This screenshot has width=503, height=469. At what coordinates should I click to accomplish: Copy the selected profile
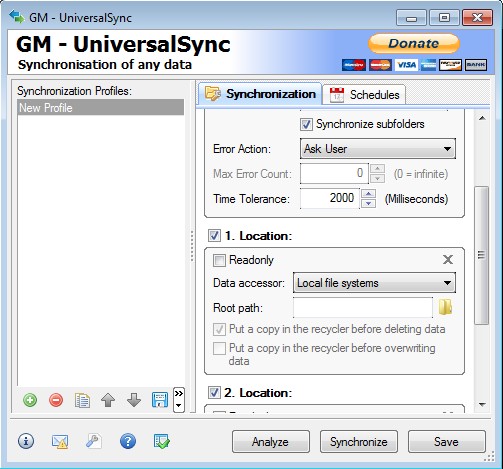click(82, 400)
